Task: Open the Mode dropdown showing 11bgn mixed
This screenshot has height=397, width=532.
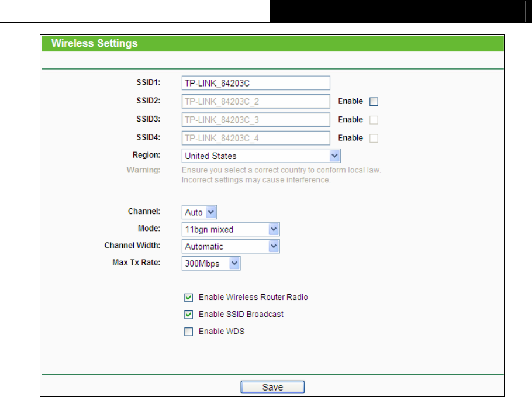Action: (231, 229)
